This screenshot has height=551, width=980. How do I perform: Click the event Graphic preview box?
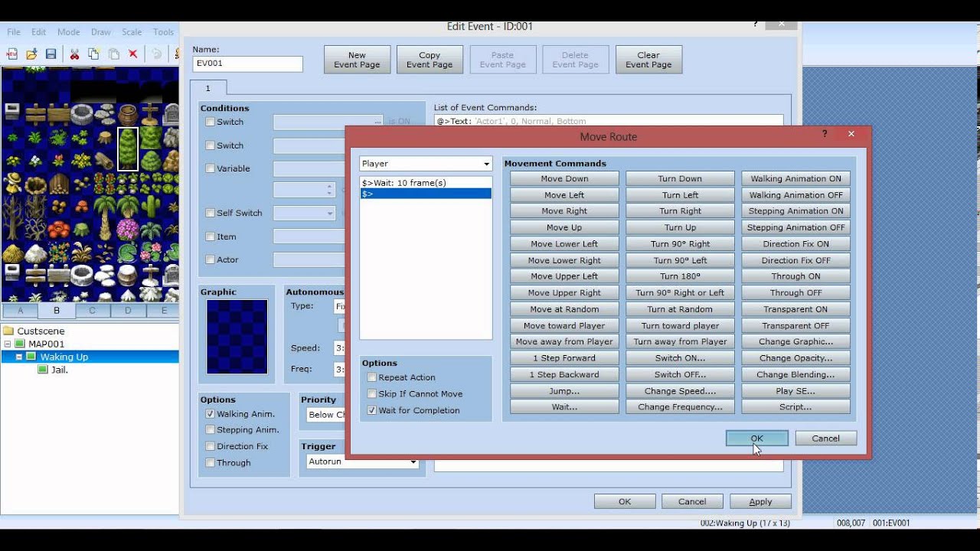click(237, 337)
